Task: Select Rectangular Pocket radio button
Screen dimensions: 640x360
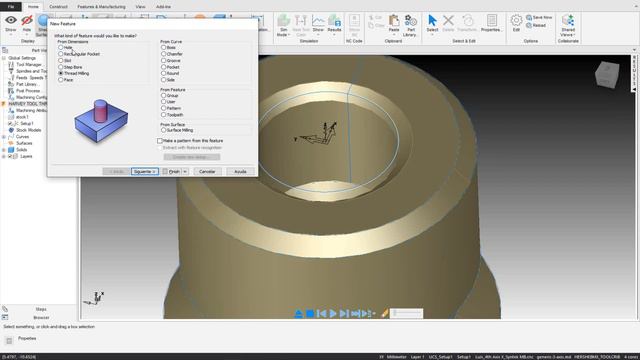Action: coord(60,54)
